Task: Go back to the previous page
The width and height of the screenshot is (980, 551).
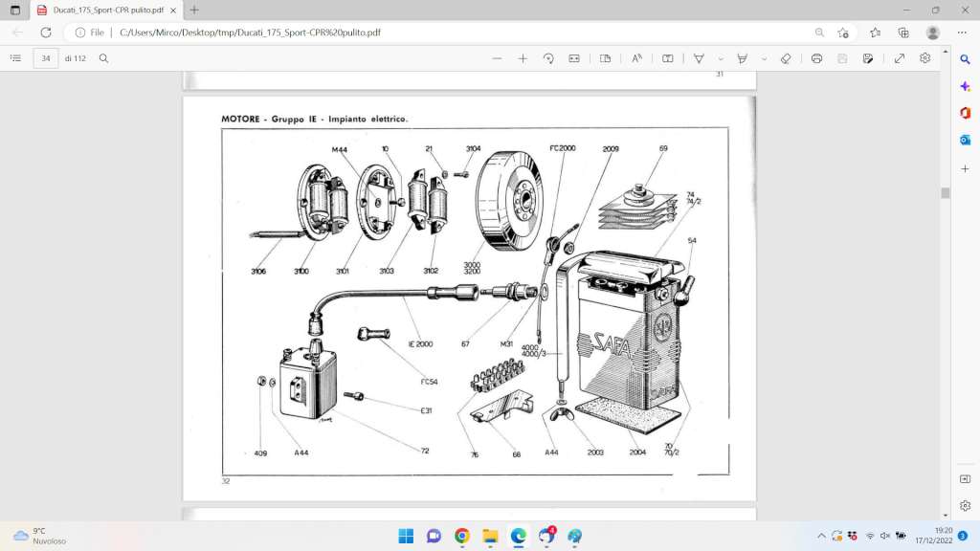Action: coord(17,33)
